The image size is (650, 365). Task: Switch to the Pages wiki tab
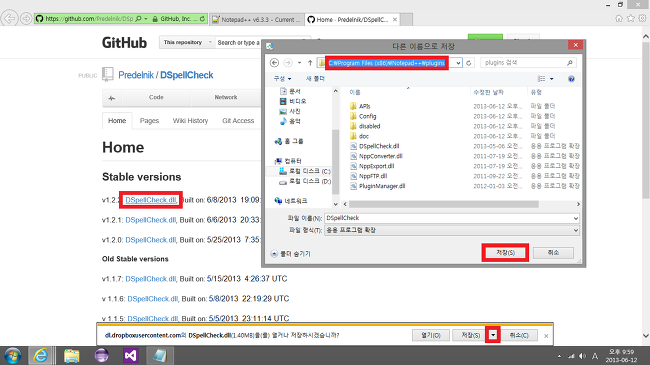click(x=149, y=121)
